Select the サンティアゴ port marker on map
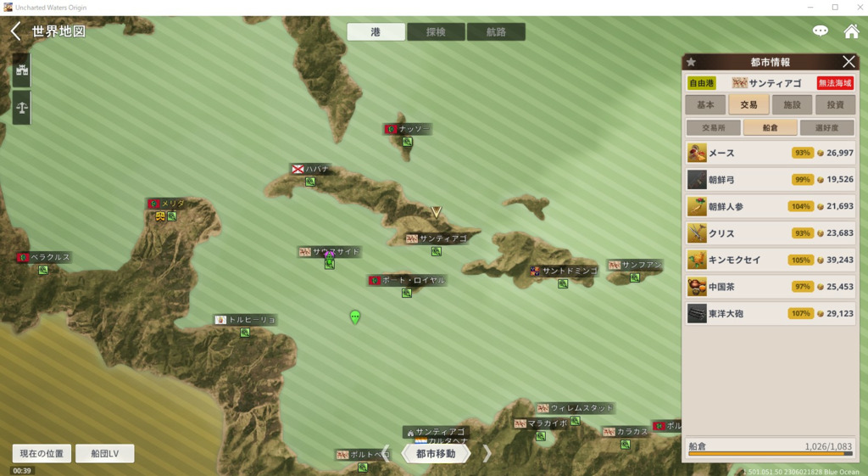This screenshot has height=476, width=868. 437,252
